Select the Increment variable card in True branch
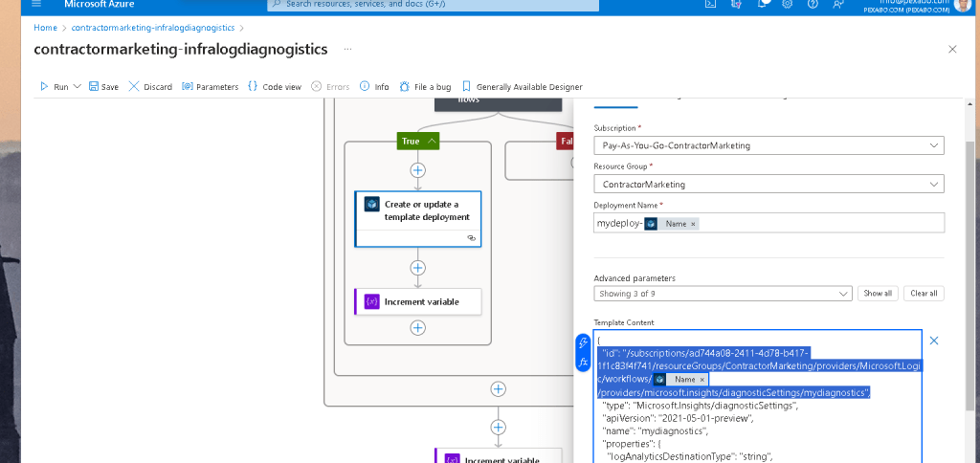980x463 pixels. [x=418, y=301]
